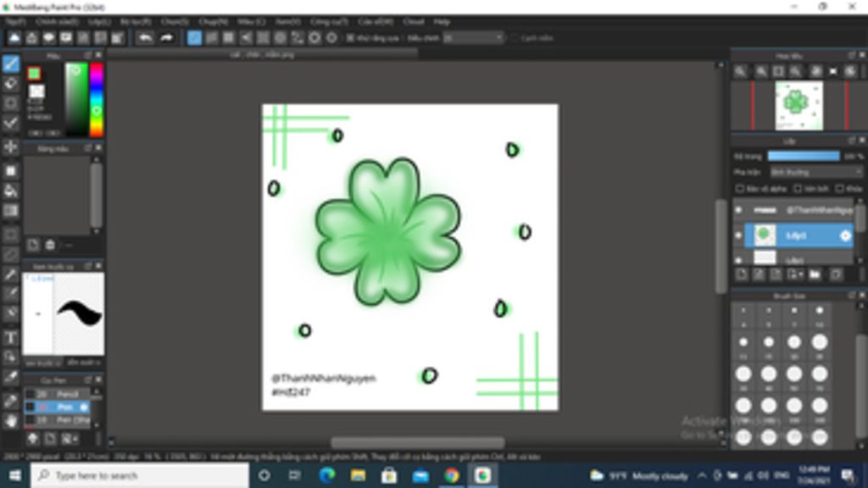Select the Hand pan tool
Image resolution: width=868 pixels, height=488 pixels.
tap(10, 420)
